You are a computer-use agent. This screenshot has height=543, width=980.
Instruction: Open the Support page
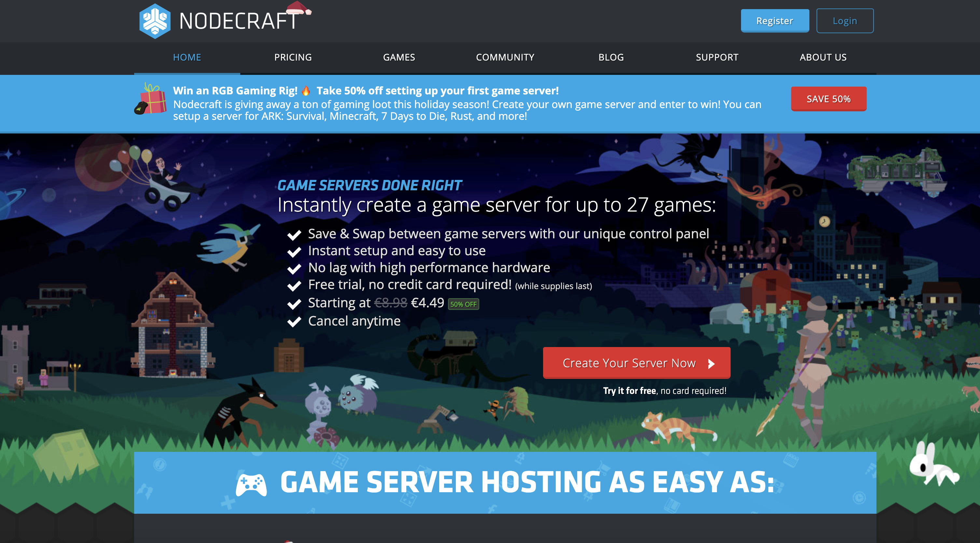coord(717,58)
